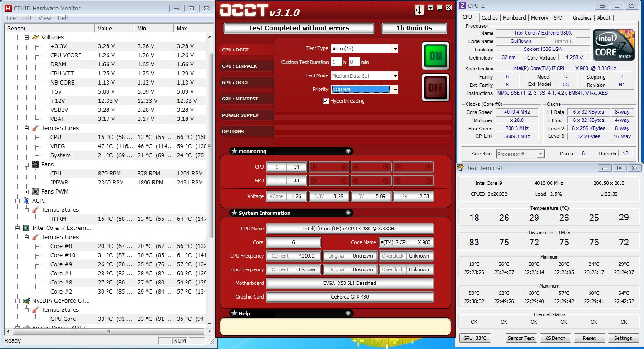Open the Selection Processor #1 dropdown in CPU-Z
This screenshot has height=349, width=644.
[541, 154]
